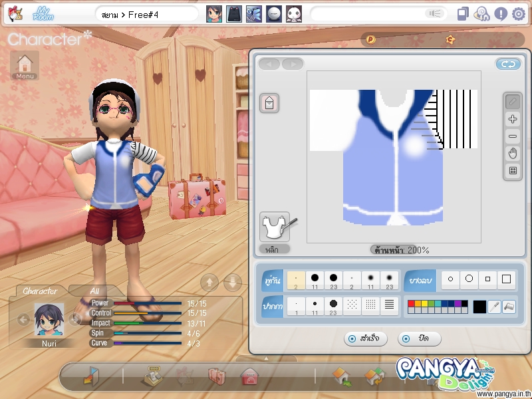Toggle the grid view tool
This screenshot has height=399, width=532.
513,171
